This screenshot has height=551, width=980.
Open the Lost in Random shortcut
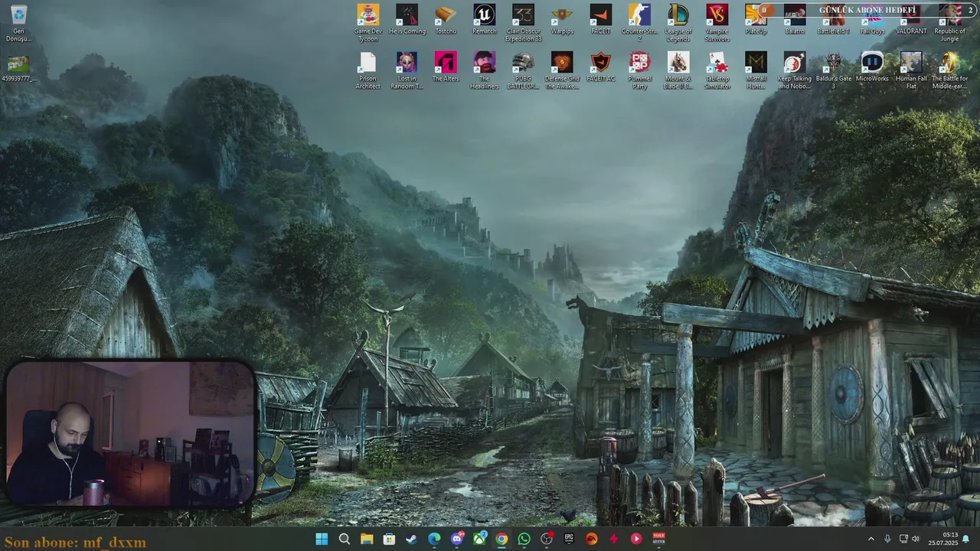407,70
